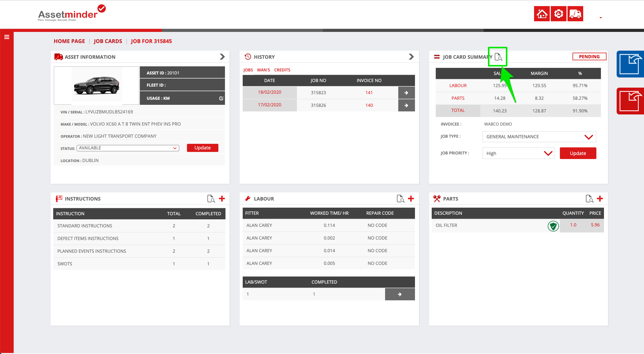Open the LAB/SWOT row arrow
The image size is (644, 354).
point(400,294)
